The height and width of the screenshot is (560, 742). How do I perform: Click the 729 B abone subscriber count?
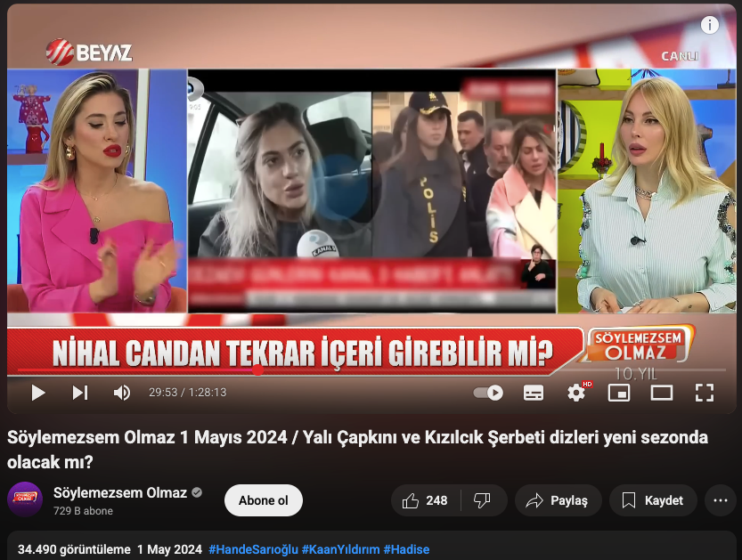84,511
